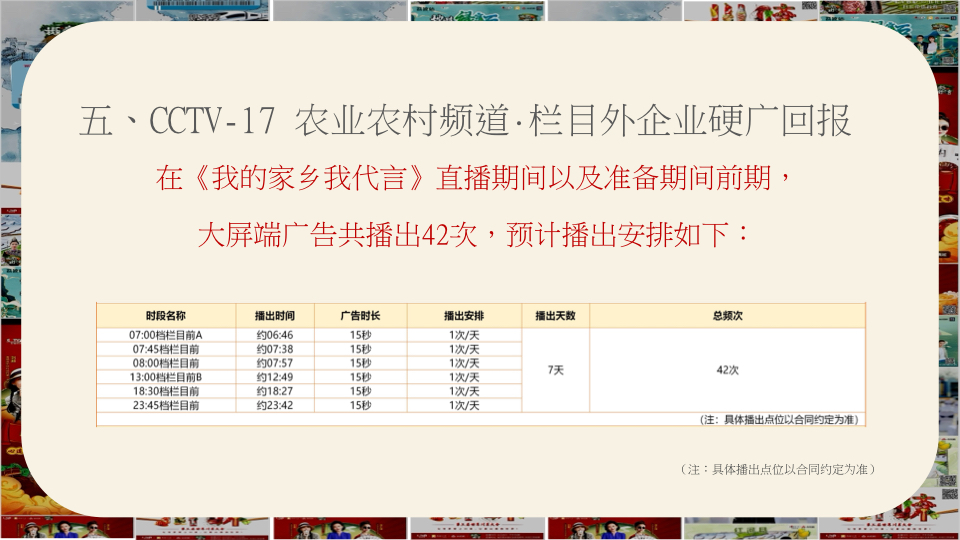960x540 pixels.
Task: Select the 约07:38 broadcast time cell
Action: pos(275,349)
